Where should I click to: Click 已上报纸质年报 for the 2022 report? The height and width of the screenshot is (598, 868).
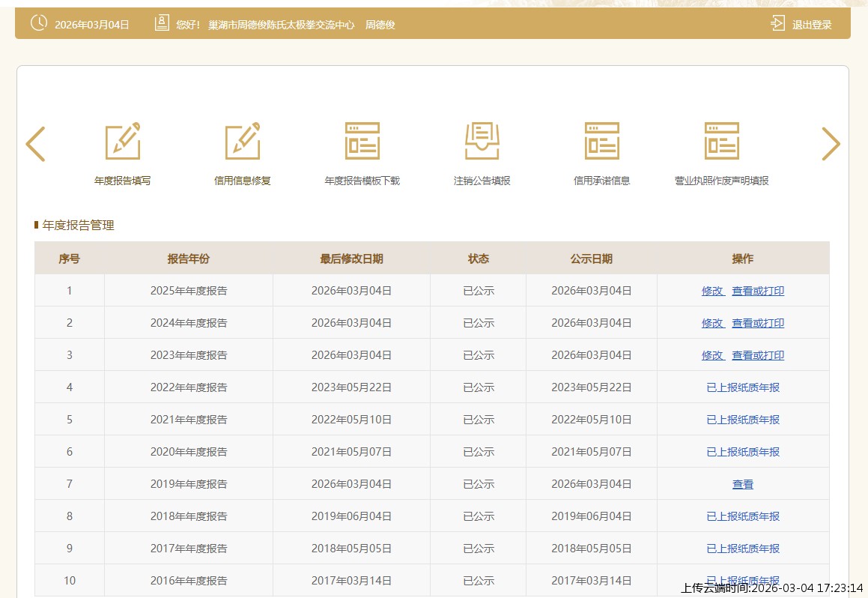[x=743, y=387]
